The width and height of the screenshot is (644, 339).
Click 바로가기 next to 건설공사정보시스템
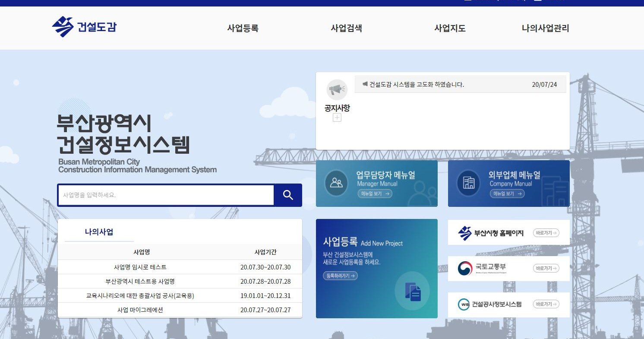click(x=546, y=304)
